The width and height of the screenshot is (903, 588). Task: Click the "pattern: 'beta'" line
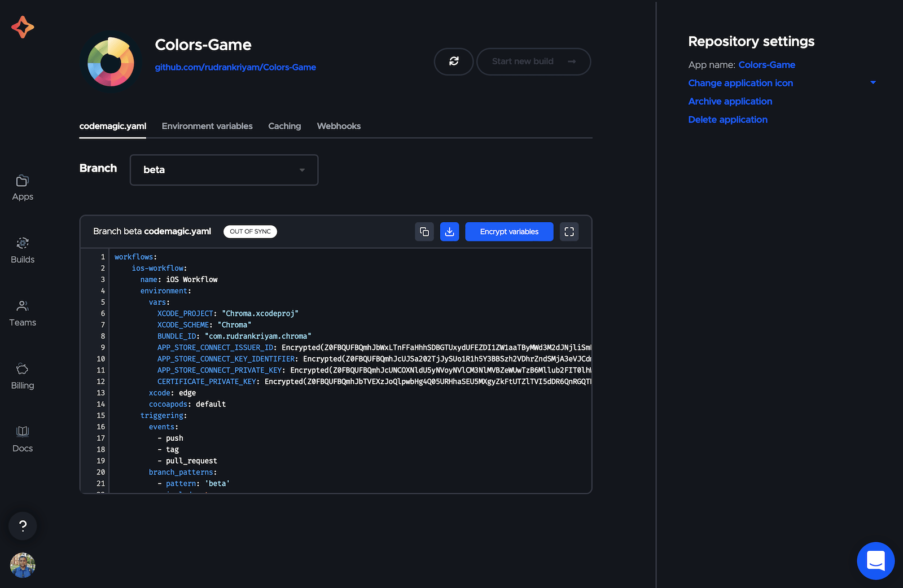193,484
